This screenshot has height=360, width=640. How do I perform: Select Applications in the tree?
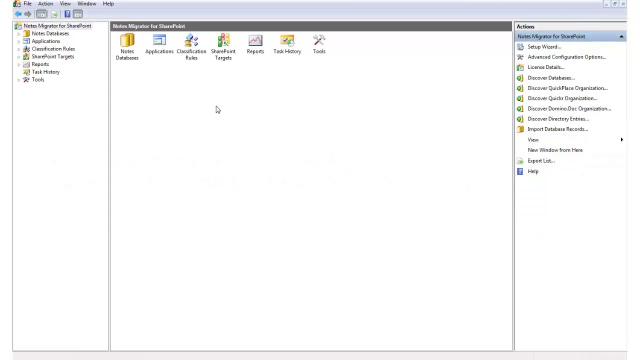click(x=46, y=41)
